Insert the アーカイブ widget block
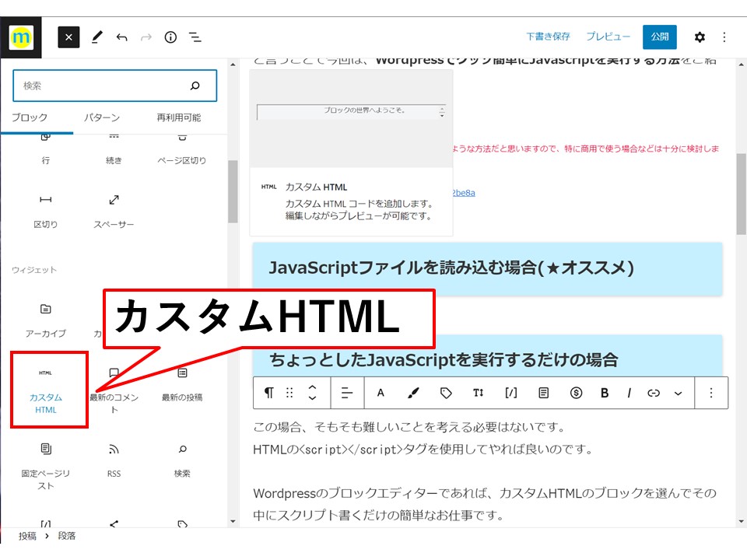This screenshot has width=747, height=560. point(46,320)
